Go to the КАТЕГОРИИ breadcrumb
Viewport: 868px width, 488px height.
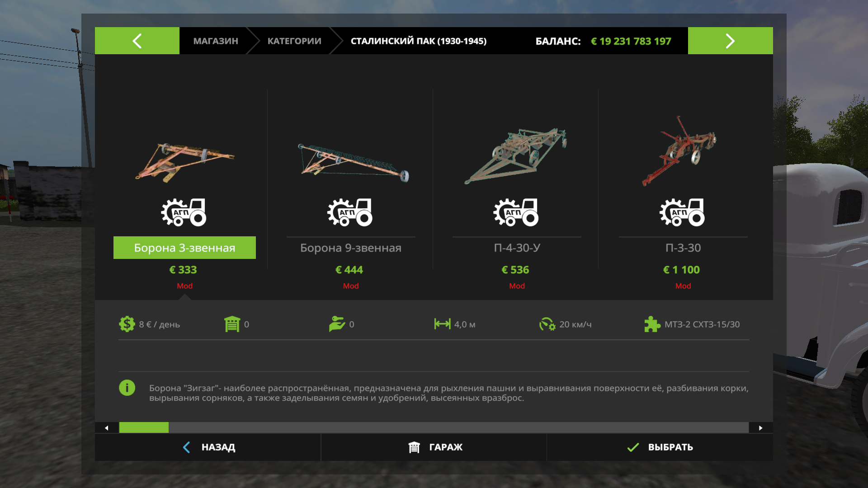[294, 41]
